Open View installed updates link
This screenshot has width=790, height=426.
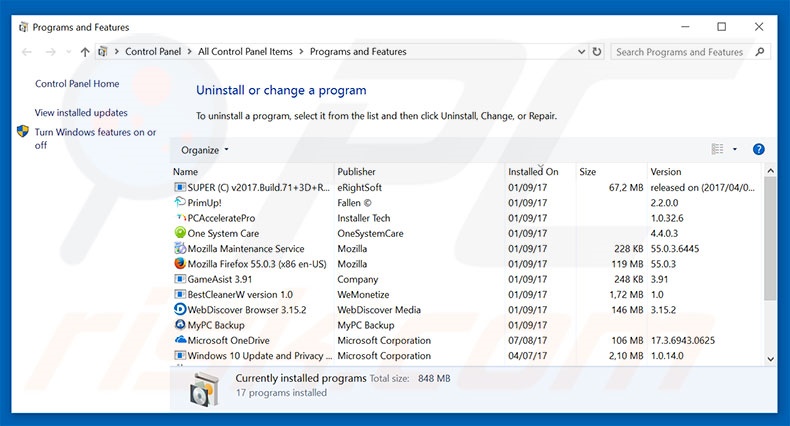81,113
